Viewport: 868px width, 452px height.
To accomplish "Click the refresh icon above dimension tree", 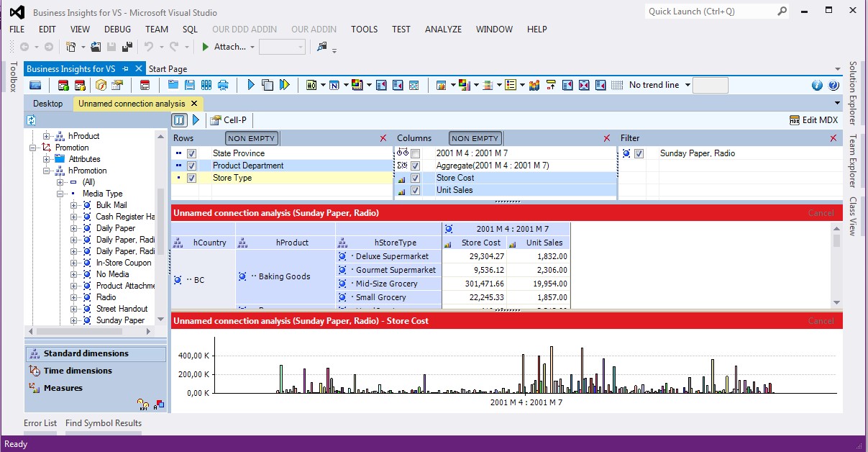I will tap(31, 120).
